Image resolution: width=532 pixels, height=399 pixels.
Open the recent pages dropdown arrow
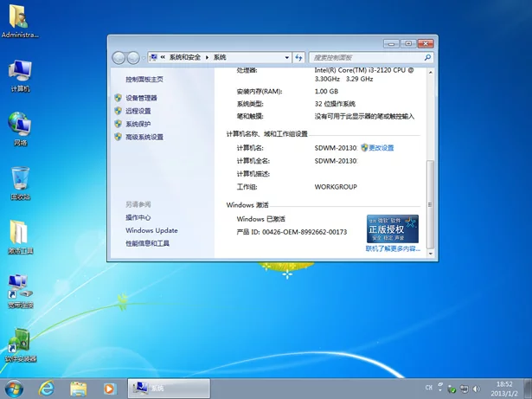[x=144, y=58]
